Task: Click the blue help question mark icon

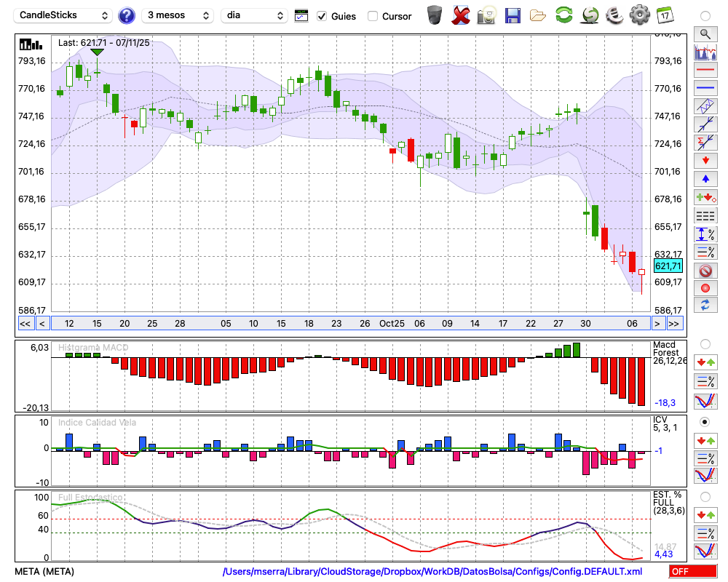Action: [x=127, y=15]
